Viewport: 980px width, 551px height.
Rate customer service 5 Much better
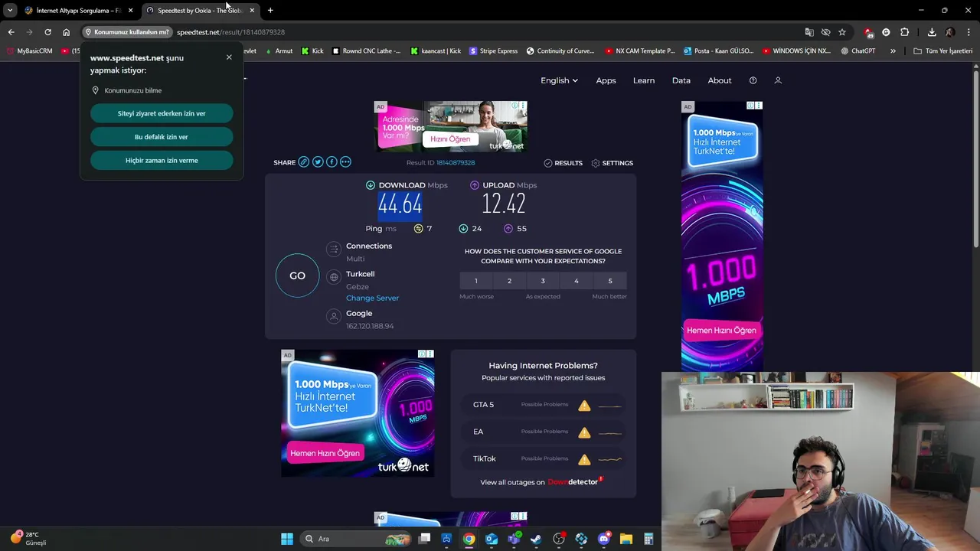(x=610, y=281)
